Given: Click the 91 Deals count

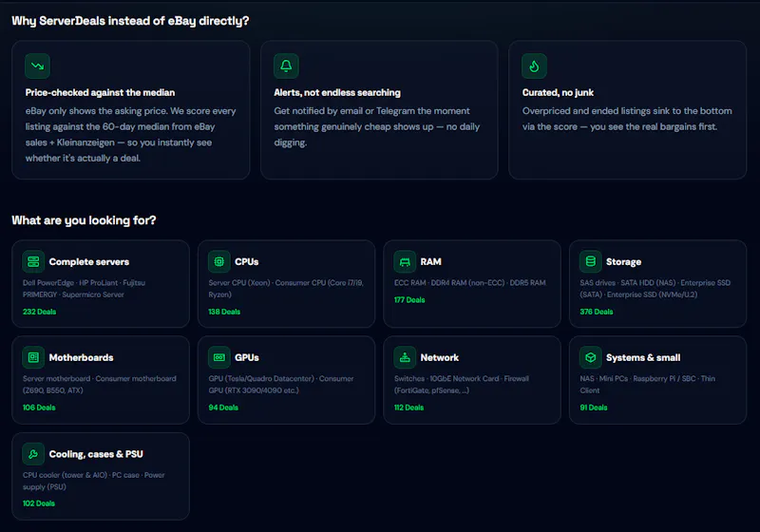Looking at the screenshot, I should pyautogui.click(x=593, y=408).
